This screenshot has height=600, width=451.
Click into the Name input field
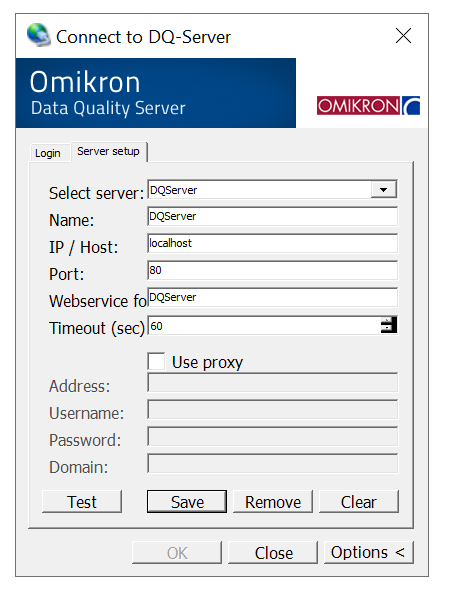click(x=272, y=217)
